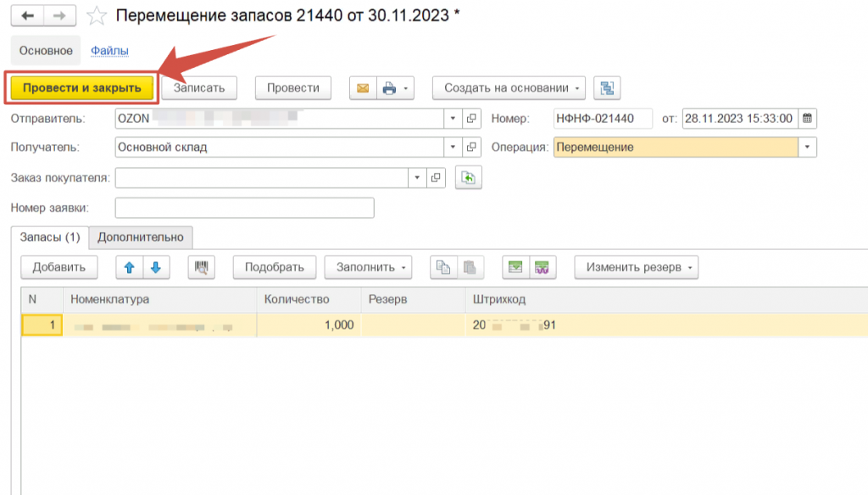Click into the Номер заявки field
Image resolution: width=868 pixels, height=495 pixels.
pos(244,208)
